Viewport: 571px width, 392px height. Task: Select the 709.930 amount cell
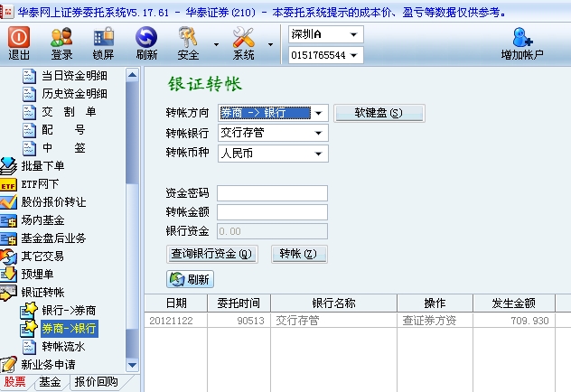[514, 321]
